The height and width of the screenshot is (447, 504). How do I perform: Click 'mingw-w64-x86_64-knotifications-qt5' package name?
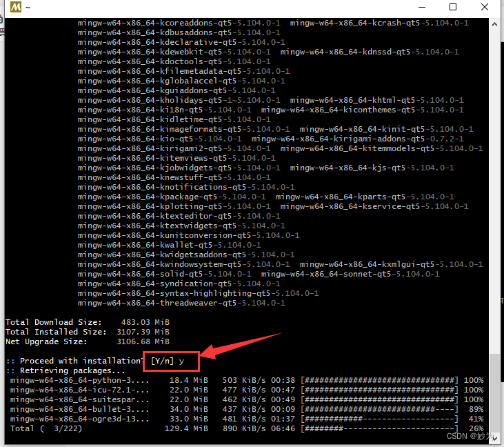162,187
